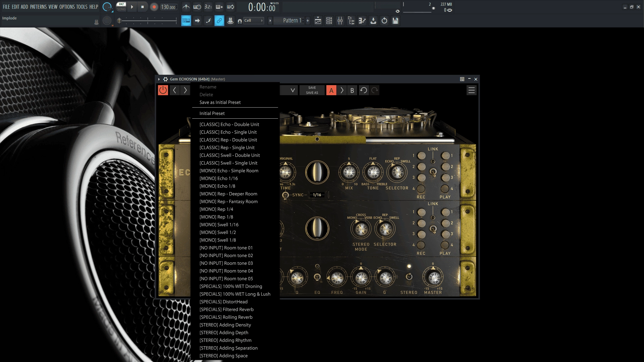Expand the plugin window menu arrow
Screen dimensions: 644x362
click(x=159, y=79)
